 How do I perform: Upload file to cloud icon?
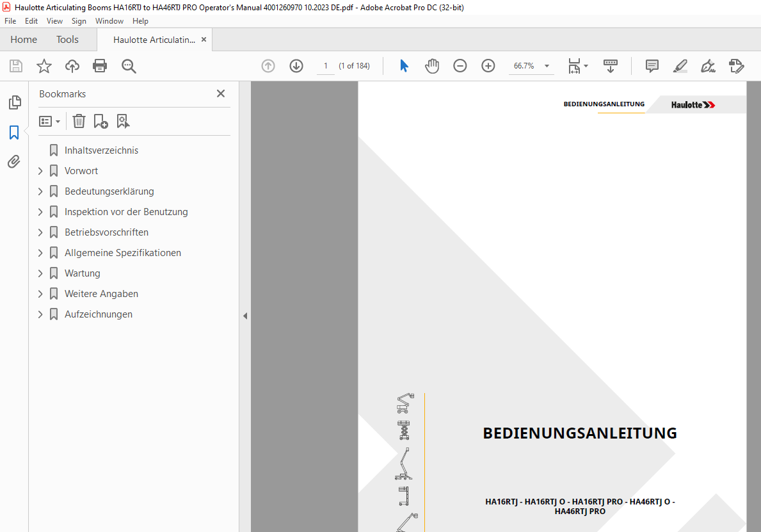point(72,66)
